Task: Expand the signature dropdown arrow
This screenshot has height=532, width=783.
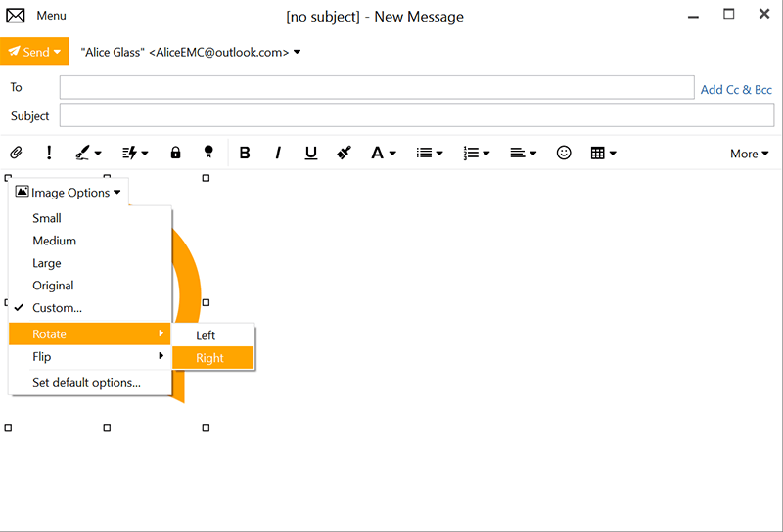Action: pos(98,154)
